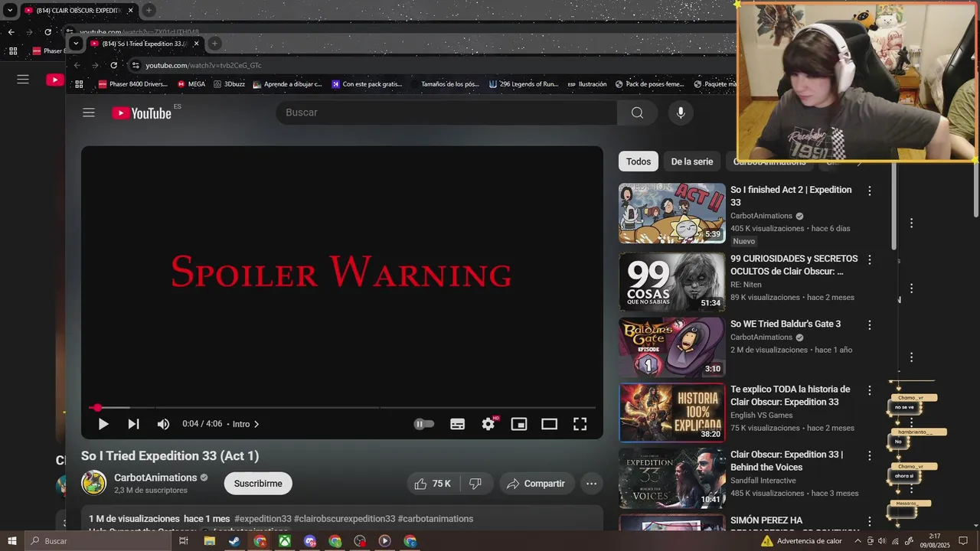Viewport: 980px width, 551px height.
Task: Open options menu for Baldur's Gate 3 video
Action: click(x=869, y=324)
